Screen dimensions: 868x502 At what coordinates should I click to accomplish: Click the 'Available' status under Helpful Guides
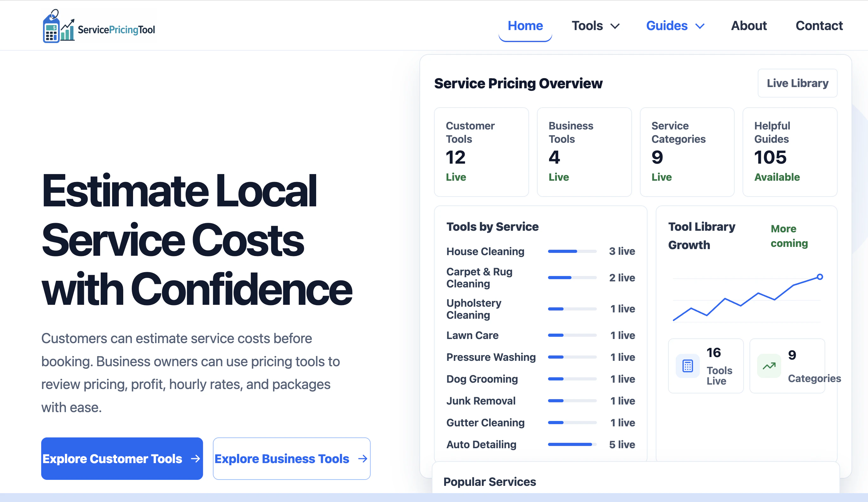[777, 177]
